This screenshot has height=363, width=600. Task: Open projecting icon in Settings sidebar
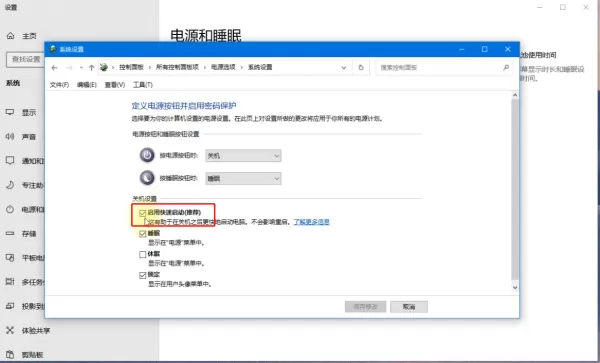pos(10,306)
